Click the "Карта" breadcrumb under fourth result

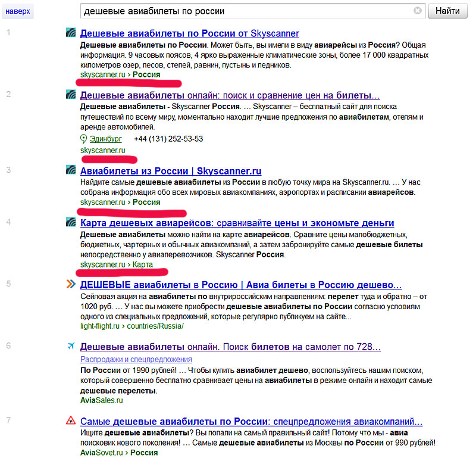pos(142,264)
